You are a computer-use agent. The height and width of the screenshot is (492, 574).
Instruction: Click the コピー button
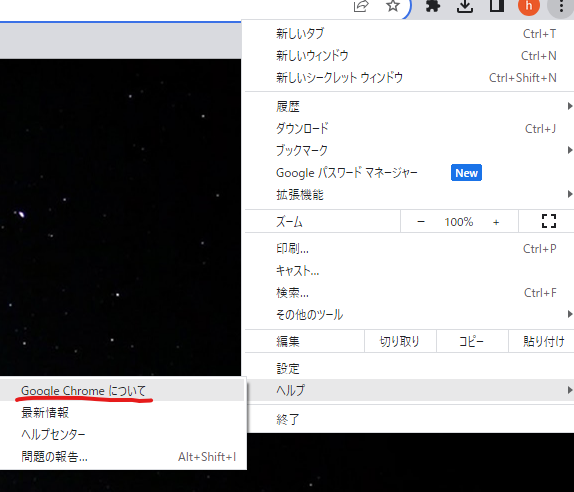click(x=472, y=341)
